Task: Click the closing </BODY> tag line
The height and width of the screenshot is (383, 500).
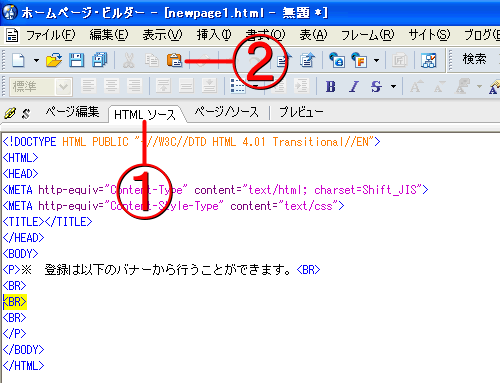Action: (x=23, y=350)
